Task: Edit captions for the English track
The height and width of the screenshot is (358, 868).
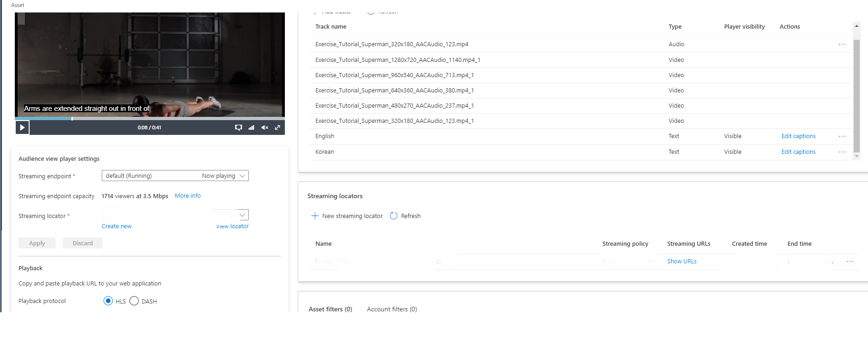Action: pyautogui.click(x=798, y=136)
